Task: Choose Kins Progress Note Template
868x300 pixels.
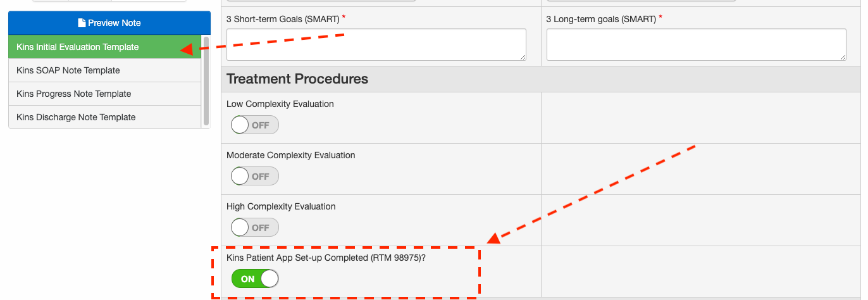Action: click(74, 94)
